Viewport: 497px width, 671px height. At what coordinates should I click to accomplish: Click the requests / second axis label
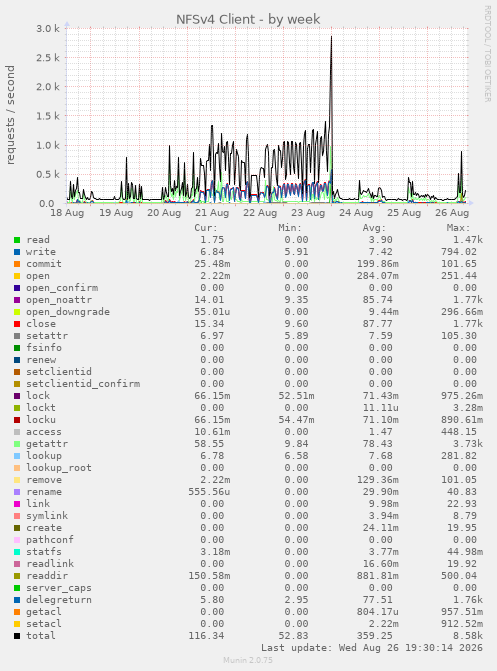(x=10, y=115)
